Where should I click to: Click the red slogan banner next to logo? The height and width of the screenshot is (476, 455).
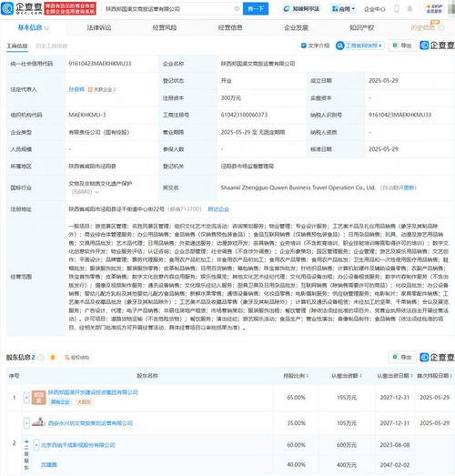70,8
